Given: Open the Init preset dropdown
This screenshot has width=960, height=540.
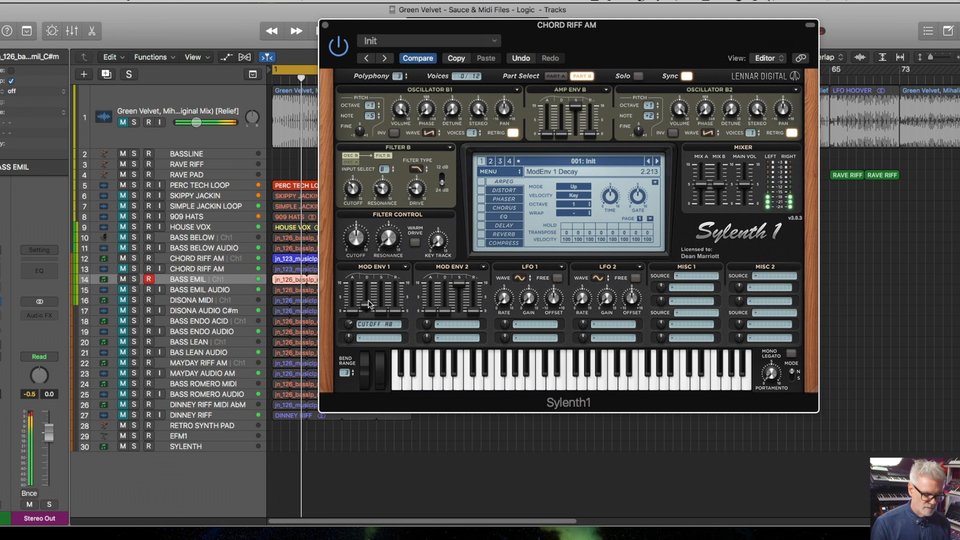Looking at the screenshot, I should click(x=429, y=41).
